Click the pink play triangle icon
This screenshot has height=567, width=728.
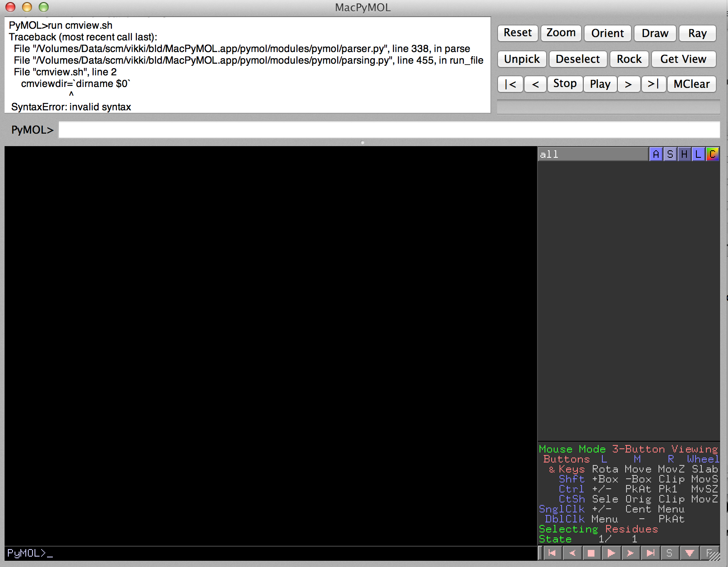(611, 553)
